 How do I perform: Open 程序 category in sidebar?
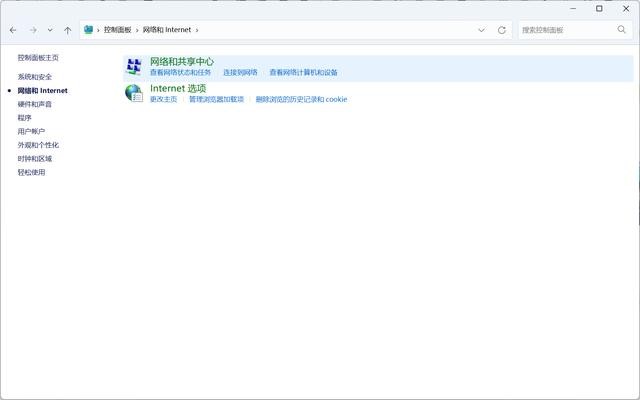pyautogui.click(x=24, y=118)
